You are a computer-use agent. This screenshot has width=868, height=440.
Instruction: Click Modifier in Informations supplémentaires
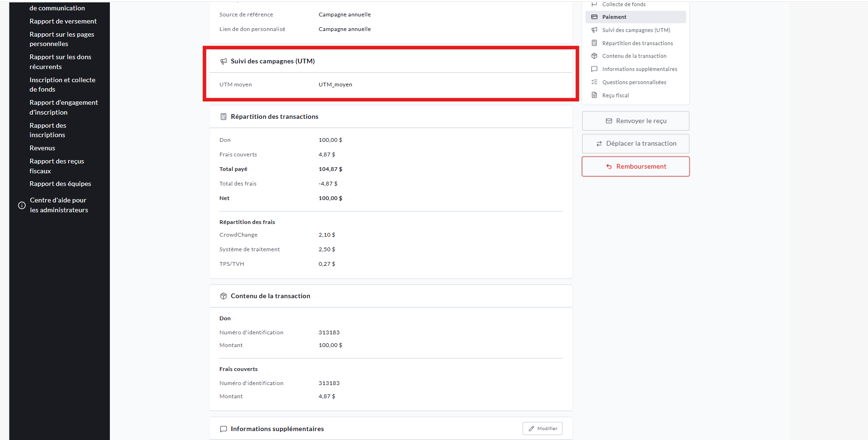[542, 429]
